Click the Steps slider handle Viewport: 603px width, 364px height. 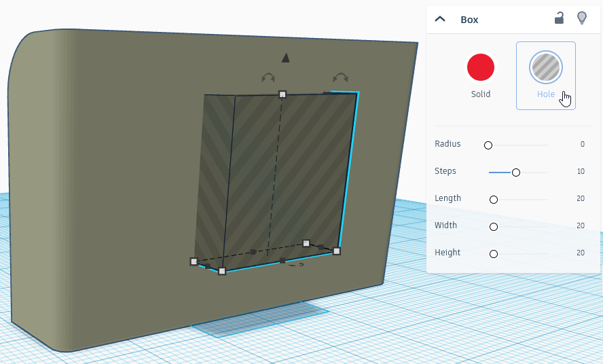coord(515,172)
